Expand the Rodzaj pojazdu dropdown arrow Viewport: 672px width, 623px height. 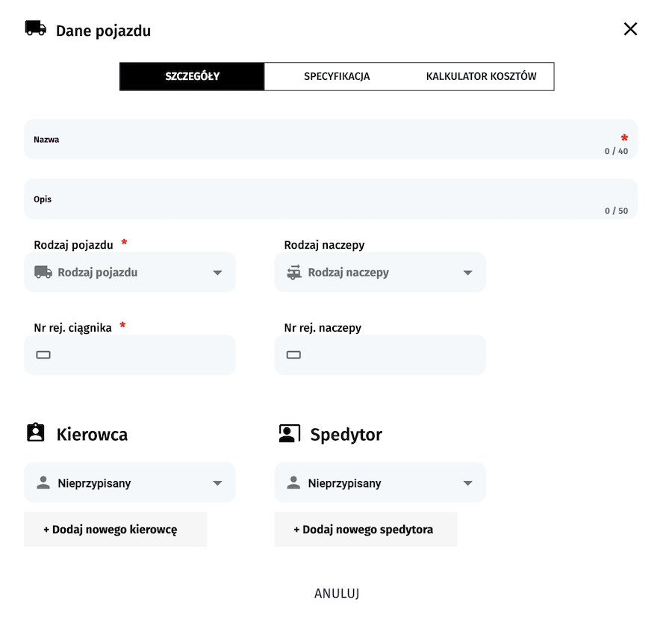(217, 273)
